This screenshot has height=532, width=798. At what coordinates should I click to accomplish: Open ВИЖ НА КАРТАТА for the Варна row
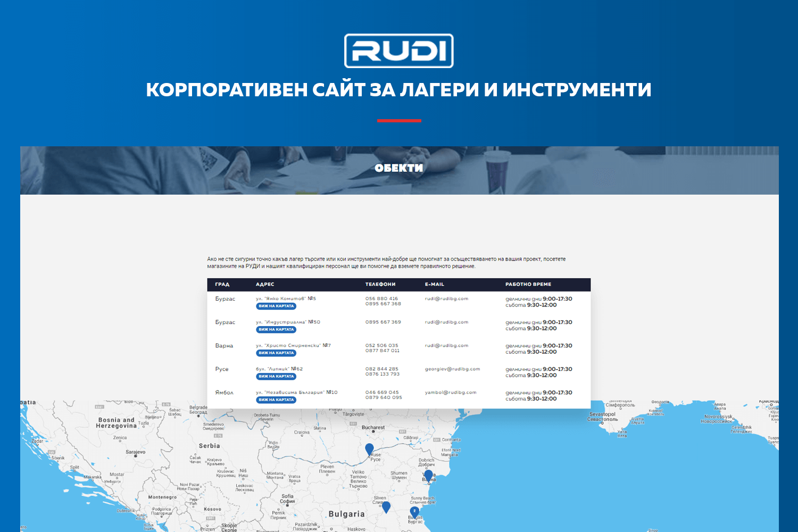point(277,353)
